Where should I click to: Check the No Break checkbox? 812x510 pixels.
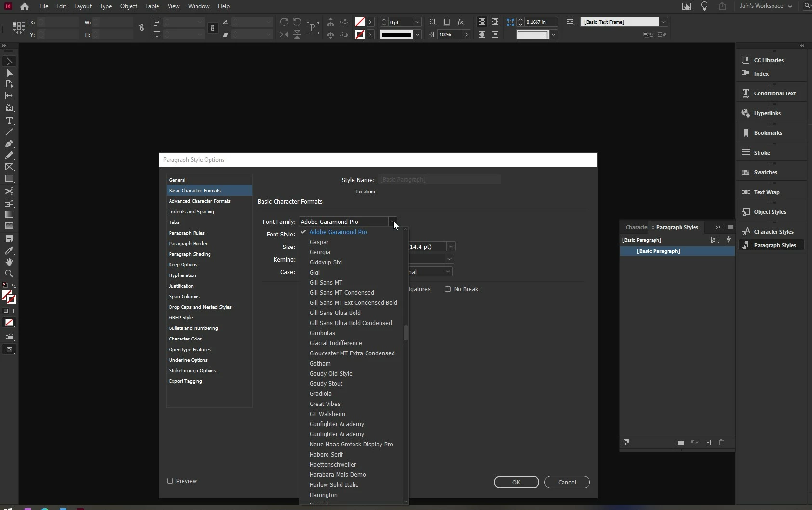[x=448, y=289]
